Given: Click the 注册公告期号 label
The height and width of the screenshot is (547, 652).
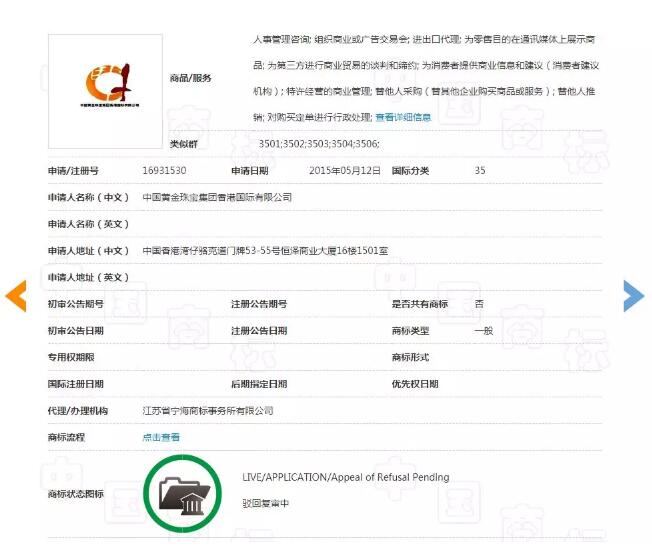Looking at the screenshot, I should click(259, 304).
